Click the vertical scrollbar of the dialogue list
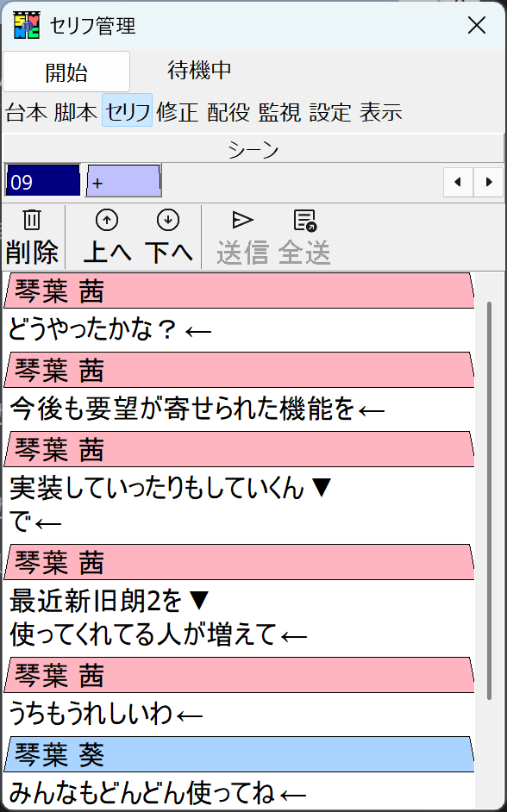Viewport: 507px width, 812px height. pyautogui.click(x=490, y=501)
